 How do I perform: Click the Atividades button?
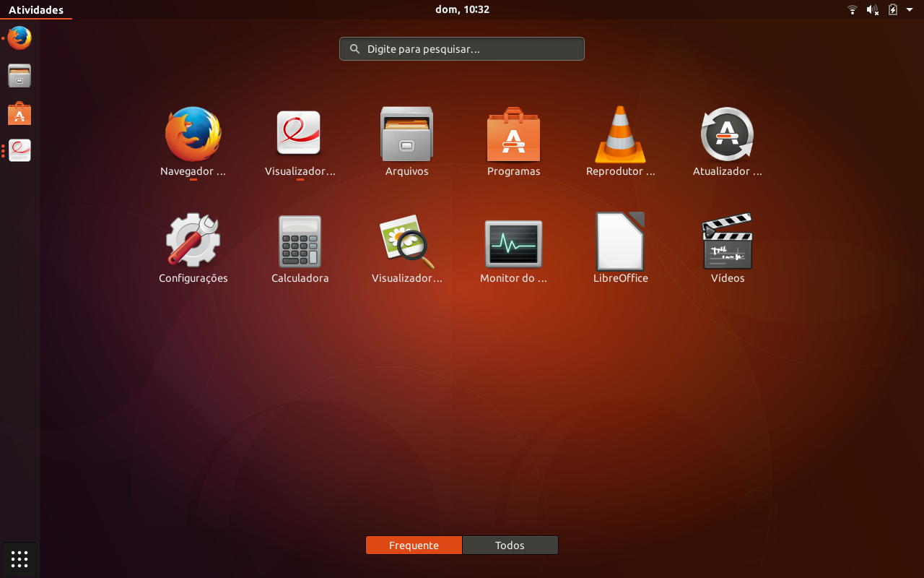[x=36, y=9]
